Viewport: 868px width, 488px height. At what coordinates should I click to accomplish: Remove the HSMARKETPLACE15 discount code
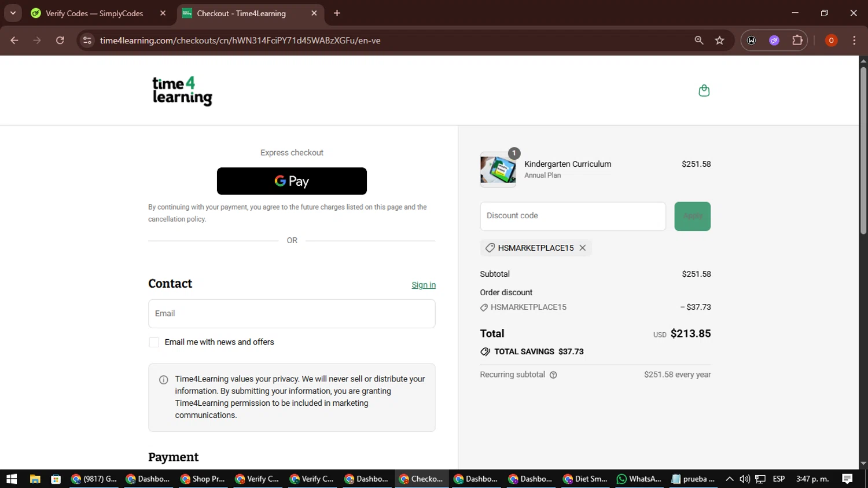(583, 248)
